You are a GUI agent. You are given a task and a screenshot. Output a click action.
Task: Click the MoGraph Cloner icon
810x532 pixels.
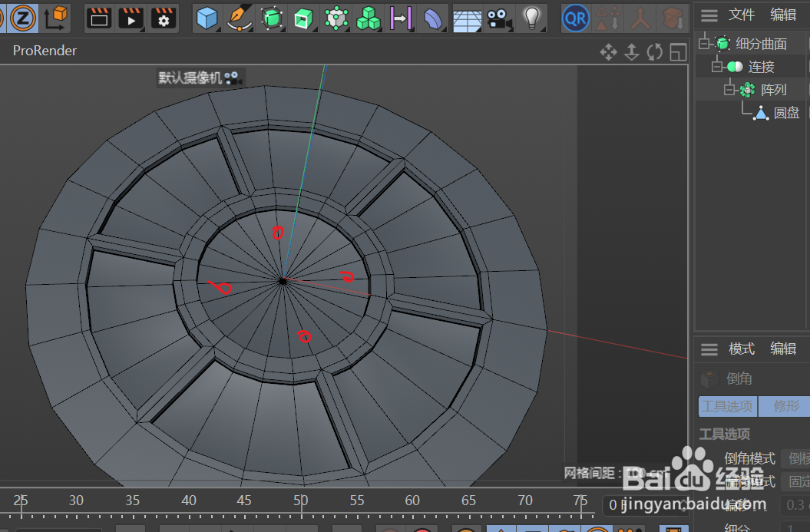pos(336,18)
